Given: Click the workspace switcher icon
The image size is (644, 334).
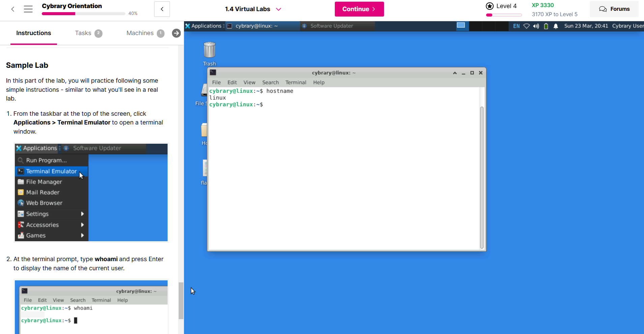Looking at the screenshot, I should [x=461, y=26].
